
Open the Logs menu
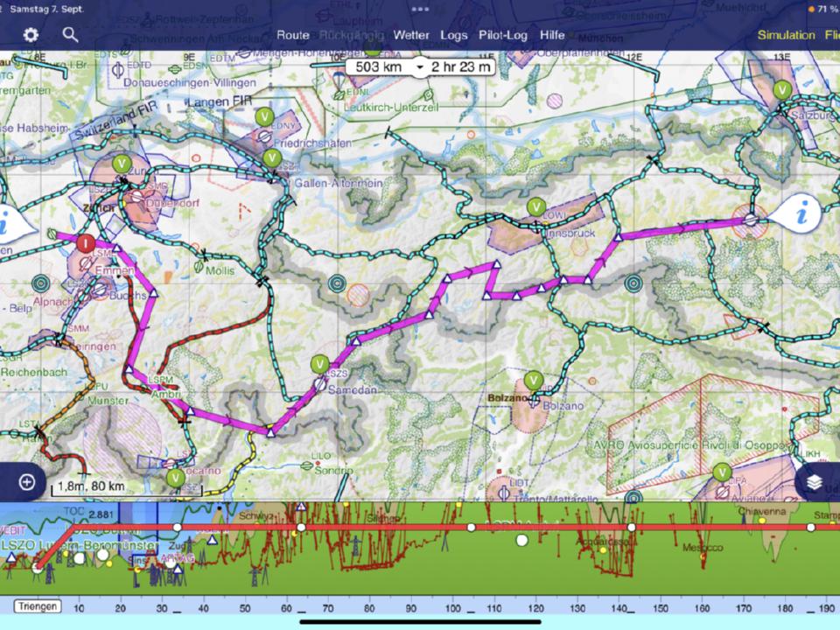pyautogui.click(x=454, y=35)
